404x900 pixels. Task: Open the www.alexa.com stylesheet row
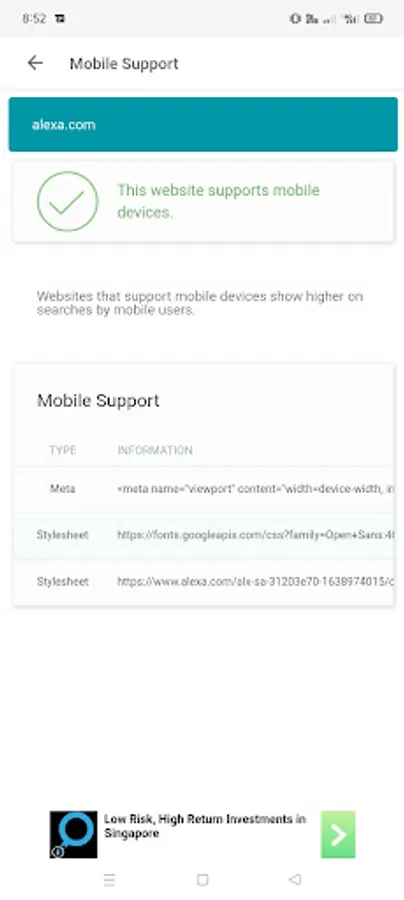click(x=204, y=582)
